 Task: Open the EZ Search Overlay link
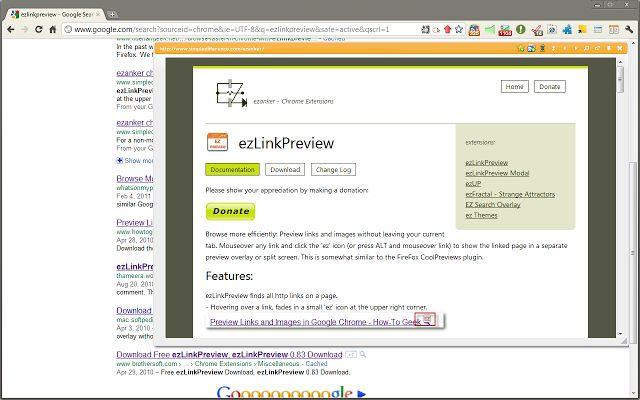coord(493,204)
